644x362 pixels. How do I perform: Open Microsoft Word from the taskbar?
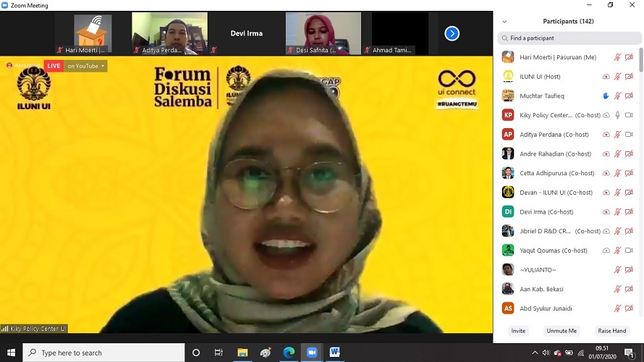click(x=335, y=353)
